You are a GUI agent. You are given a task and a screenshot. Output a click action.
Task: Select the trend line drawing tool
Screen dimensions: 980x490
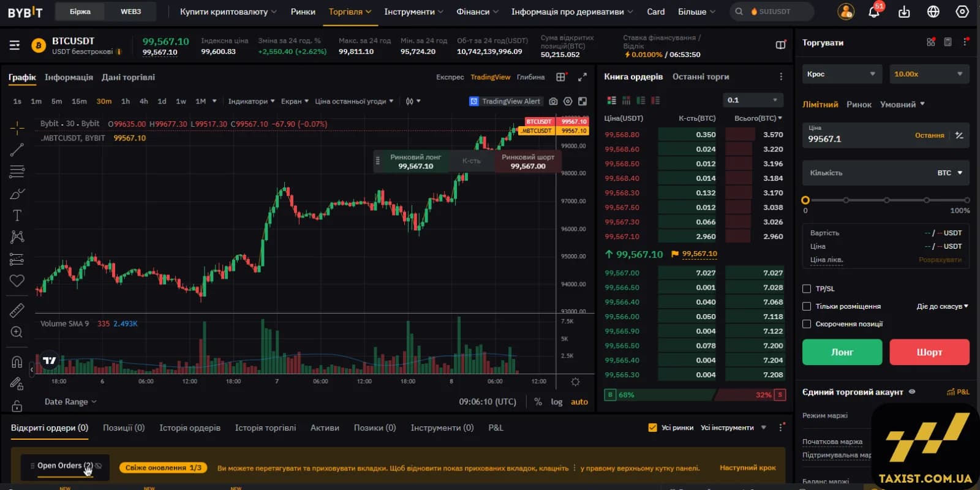click(x=17, y=149)
